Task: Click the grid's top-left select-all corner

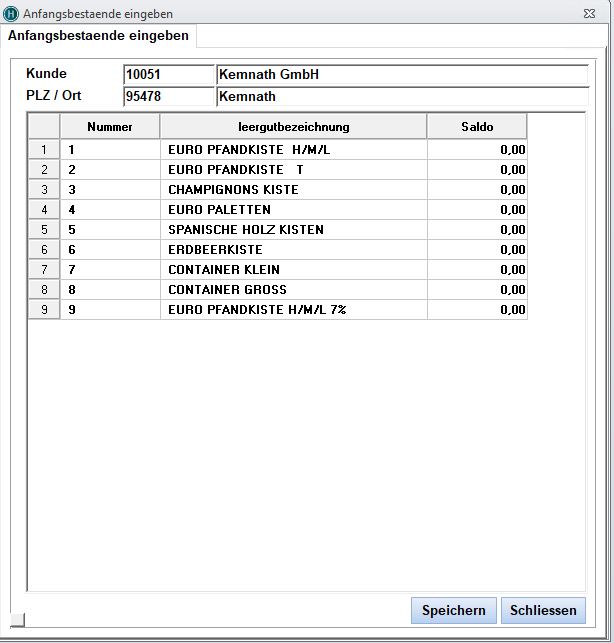Action: tap(44, 127)
